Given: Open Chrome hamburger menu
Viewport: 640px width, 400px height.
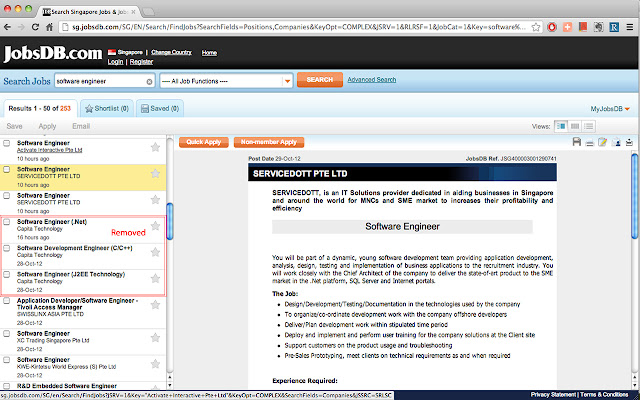Looking at the screenshot, I should 630,27.
